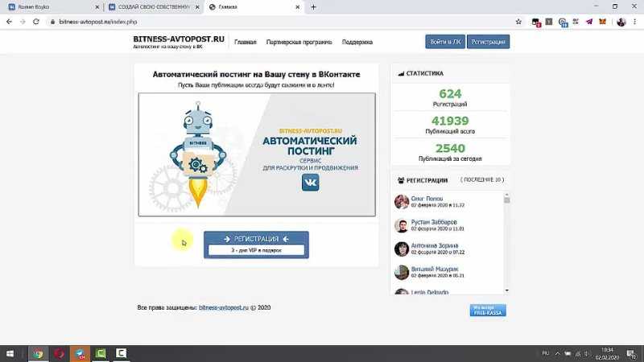The image size is (644, 362).
Task: Click Виталий Мазурик's avatar
Action: coord(401,272)
